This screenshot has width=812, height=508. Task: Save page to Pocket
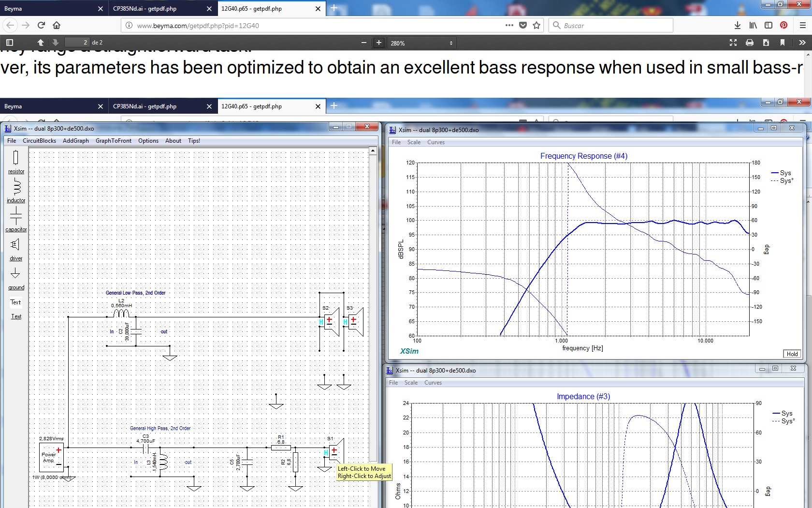(x=523, y=25)
